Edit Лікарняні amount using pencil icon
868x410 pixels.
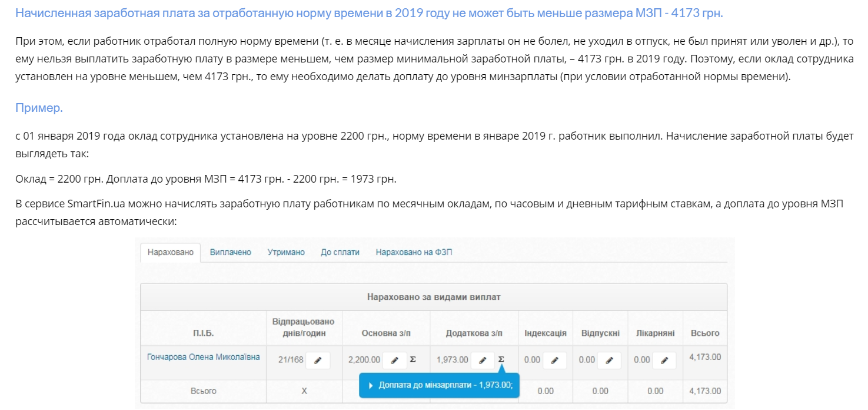point(664,360)
